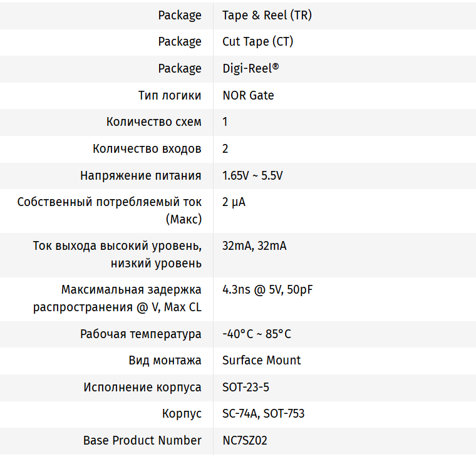Click the "Собственный потребляемый ток" label
The image size is (476, 459).
(110, 202)
